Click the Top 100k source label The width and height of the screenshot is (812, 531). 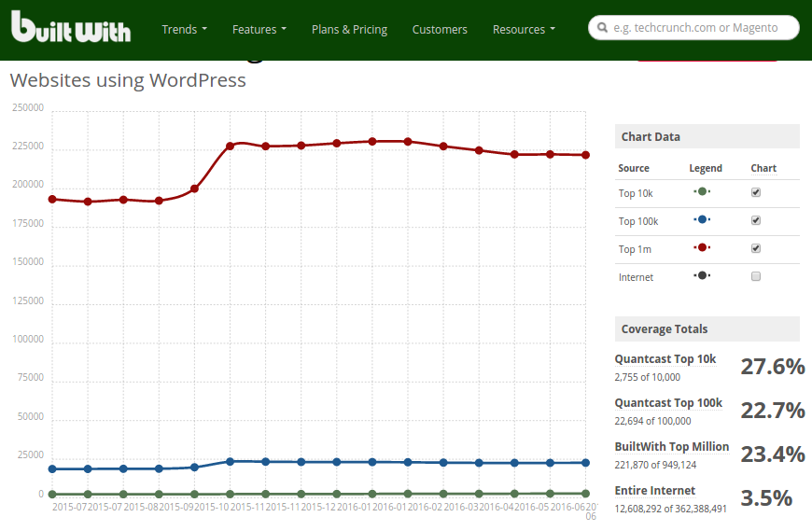click(638, 221)
